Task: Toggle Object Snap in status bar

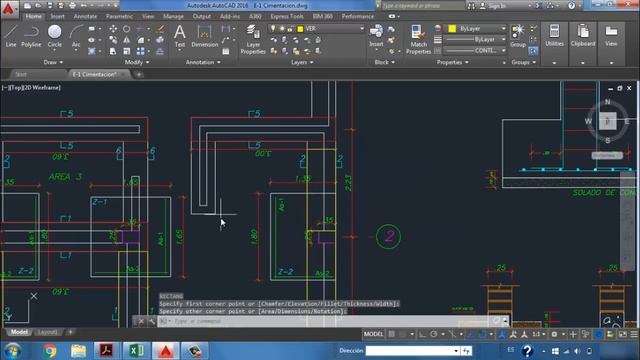Action: tap(482, 334)
